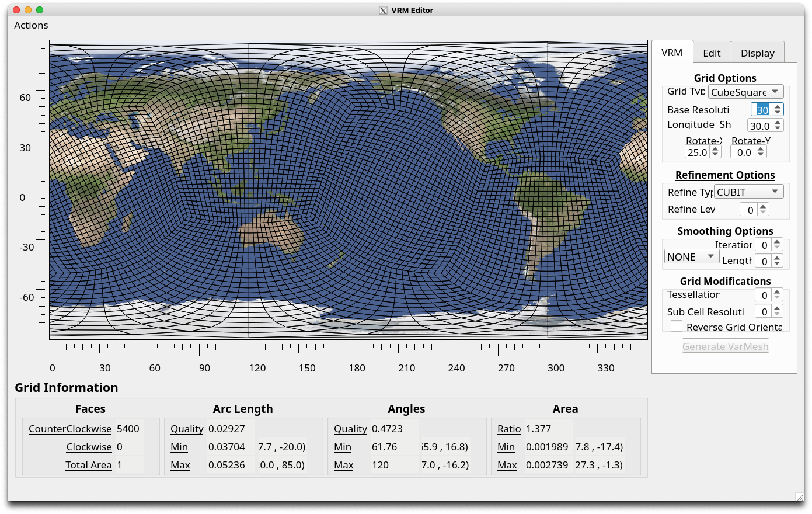Click the Generate VarMesh button
The image size is (812, 514).
click(x=725, y=346)
